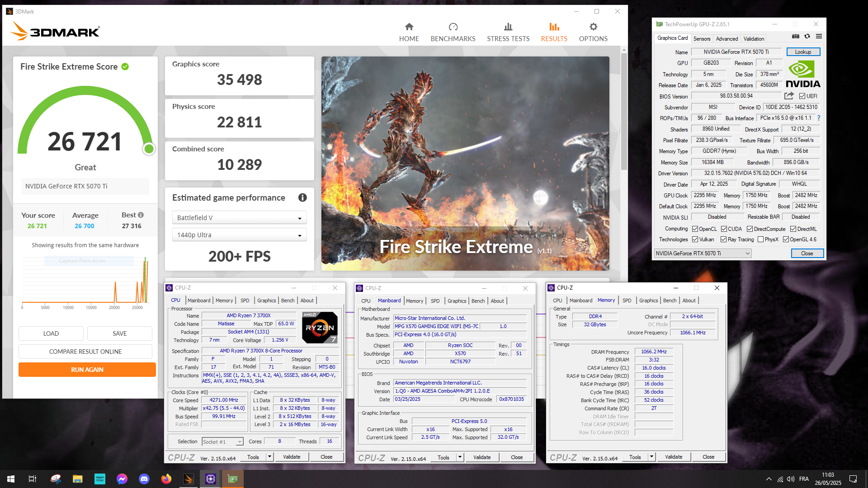This screenshot has width=868, height=488.
Task: Open 3DMark Benchmarks section
Action: [453, 33]
